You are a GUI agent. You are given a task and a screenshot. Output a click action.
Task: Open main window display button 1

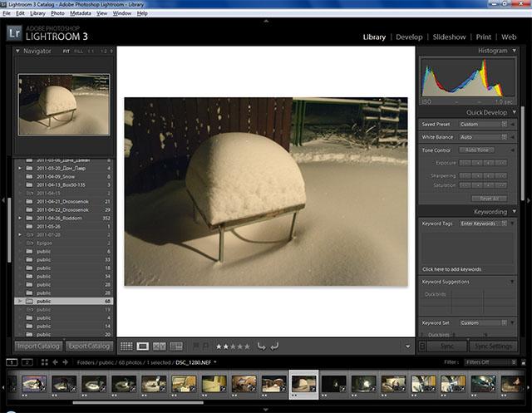(x=12, y=362)
